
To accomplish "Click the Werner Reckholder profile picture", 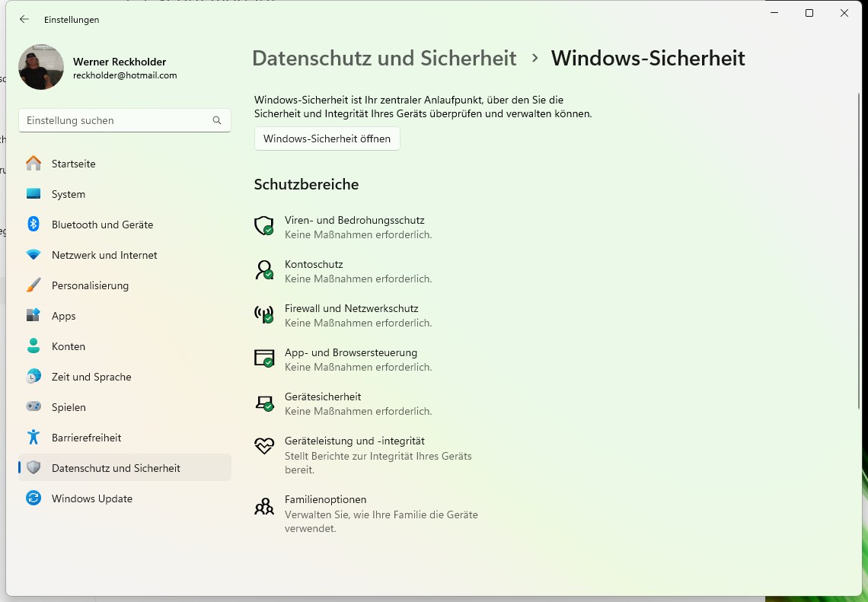I will click(x=41, y=67).
